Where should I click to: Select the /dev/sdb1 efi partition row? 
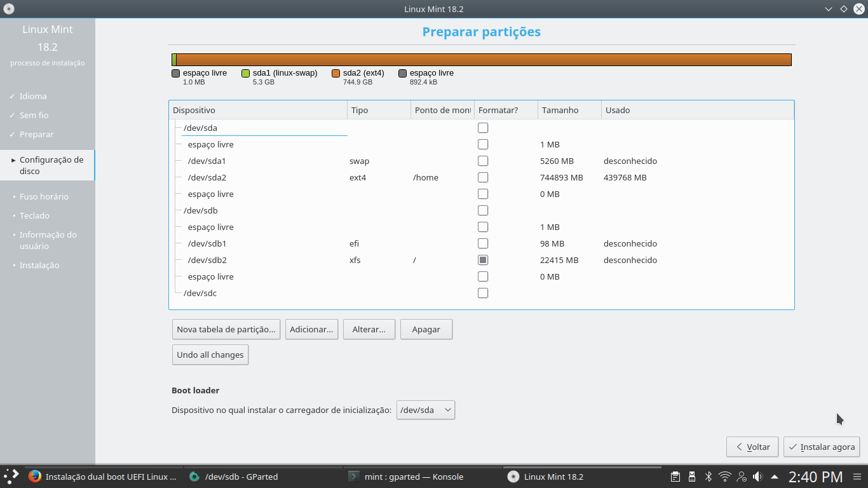click(x=482, y=243)
